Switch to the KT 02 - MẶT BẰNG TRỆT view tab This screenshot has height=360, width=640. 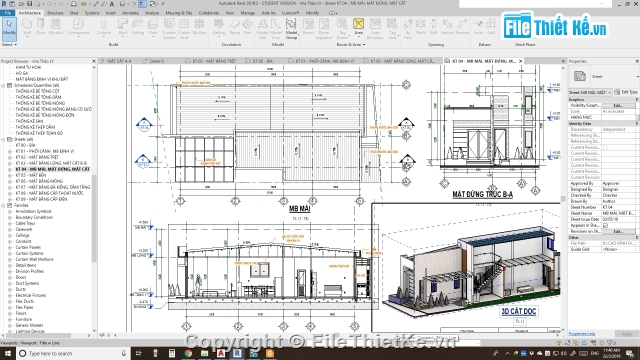pyautogui.click(x=211, y=61)
